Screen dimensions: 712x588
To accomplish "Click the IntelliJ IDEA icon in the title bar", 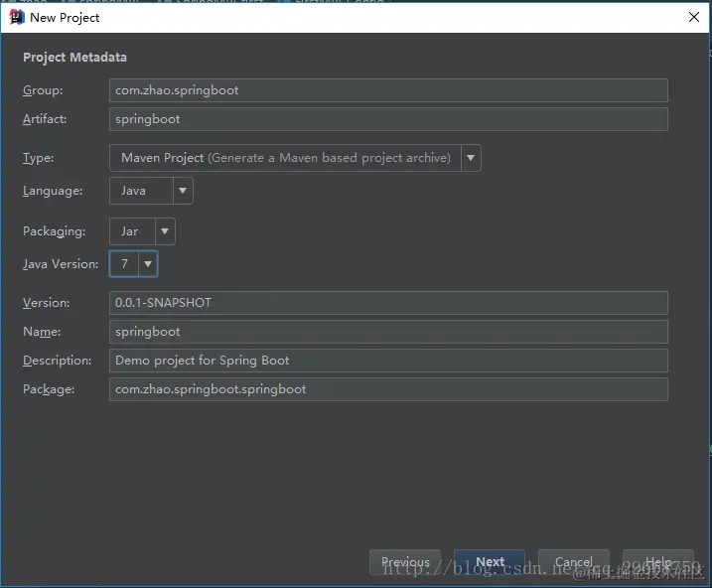I will 17,17.
